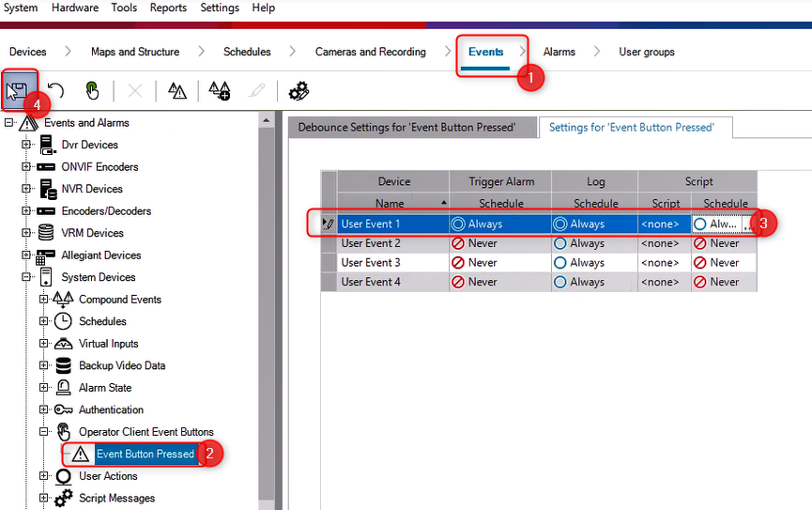Click the Undo arrow toolbar icon
The height and width of the screenshot is (510, 812).
point(55,91)
